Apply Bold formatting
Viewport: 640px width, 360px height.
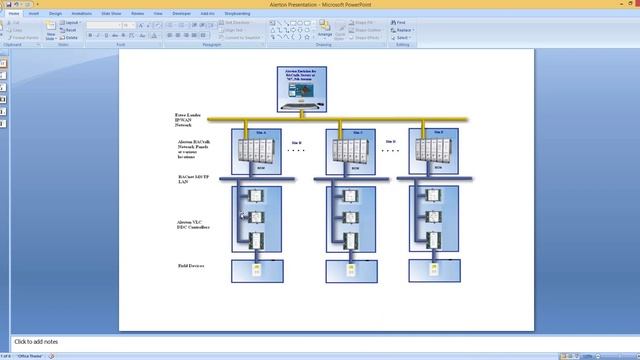90,36
